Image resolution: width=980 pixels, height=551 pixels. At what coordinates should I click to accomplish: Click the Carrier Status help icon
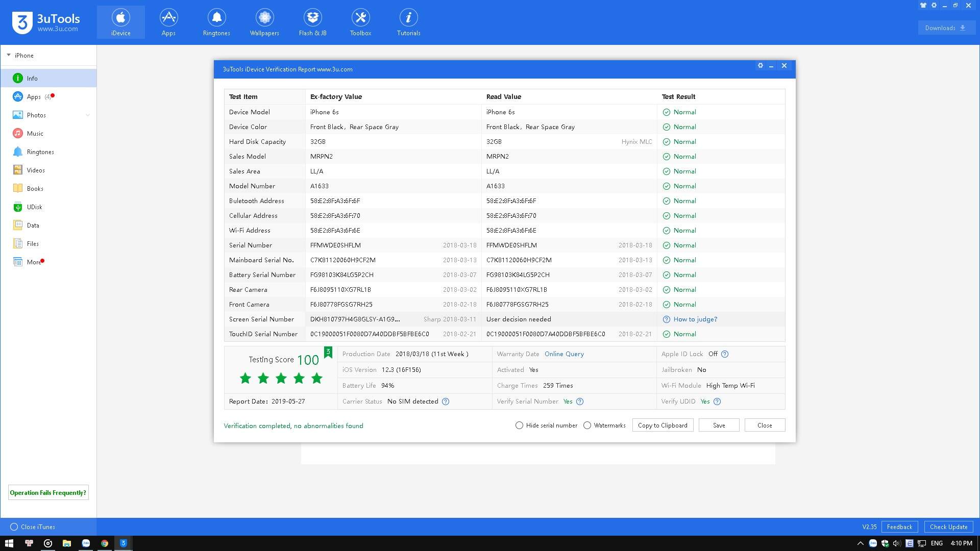point(446,402)
